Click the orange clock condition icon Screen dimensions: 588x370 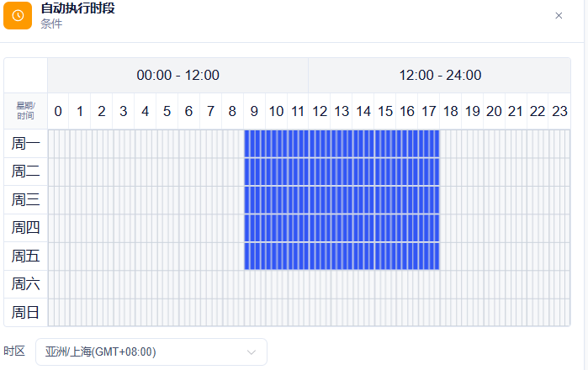pyautogui.click(x=18, y=15)
